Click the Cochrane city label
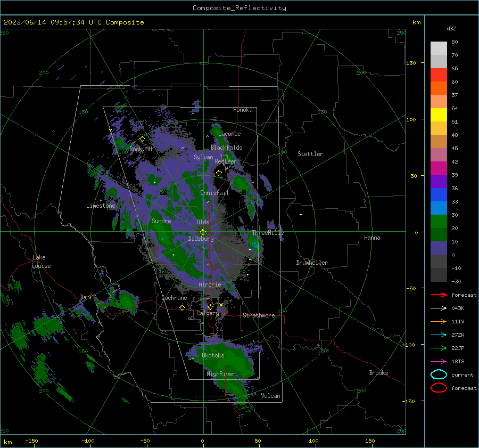 tap(174, 298)
